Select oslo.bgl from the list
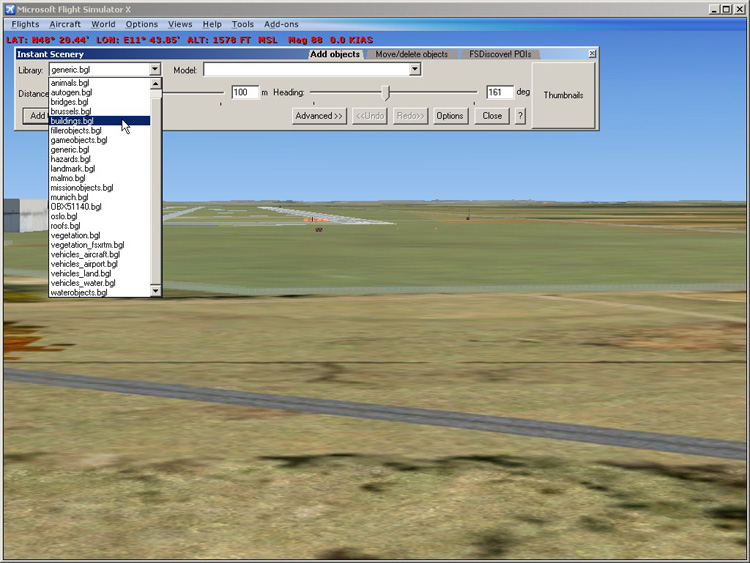750x563 pixels. pyautogui.click(x=99, y=216)
